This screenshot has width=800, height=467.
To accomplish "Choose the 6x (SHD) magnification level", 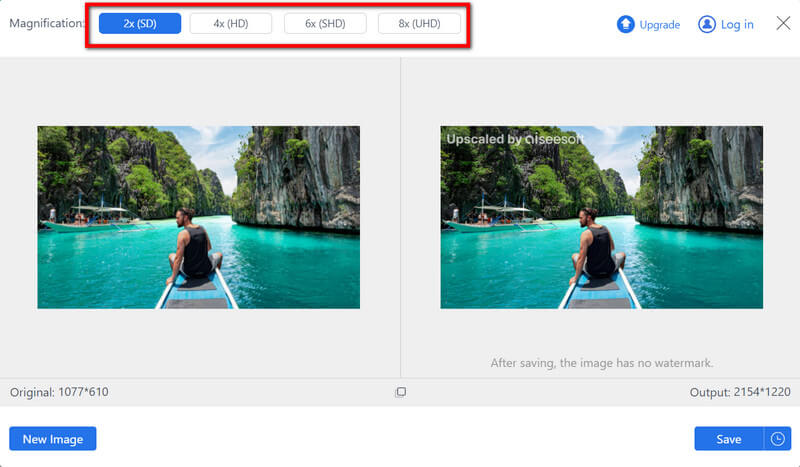I will (325, 24).
